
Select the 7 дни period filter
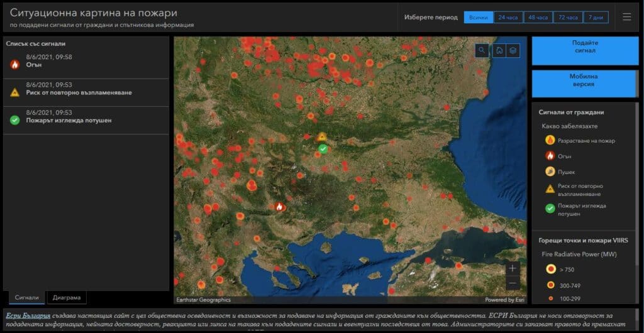coord(596,17)
